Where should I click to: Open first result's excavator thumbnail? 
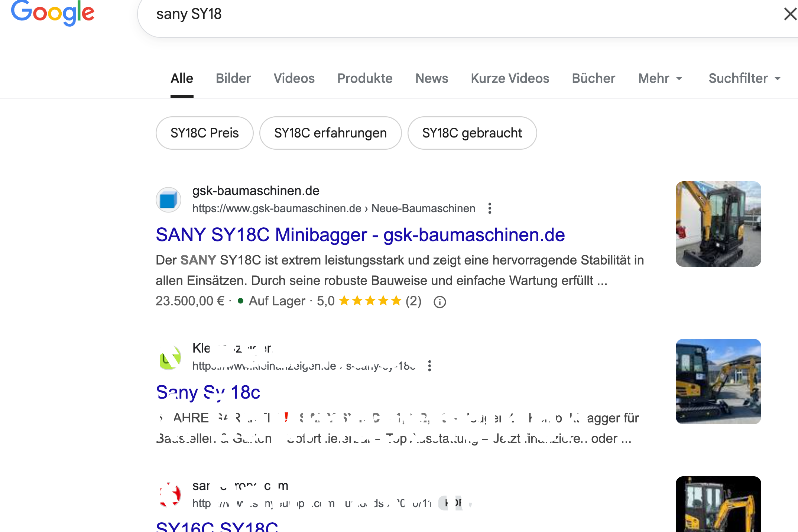pyautogui.click(x=718, y=224)
